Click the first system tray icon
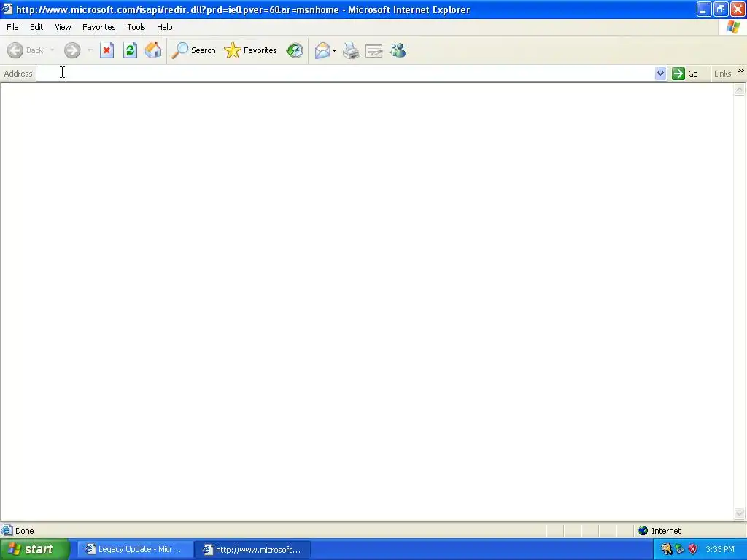The width and height of the screenshot is (747, 560). click(x=667, y=549)
